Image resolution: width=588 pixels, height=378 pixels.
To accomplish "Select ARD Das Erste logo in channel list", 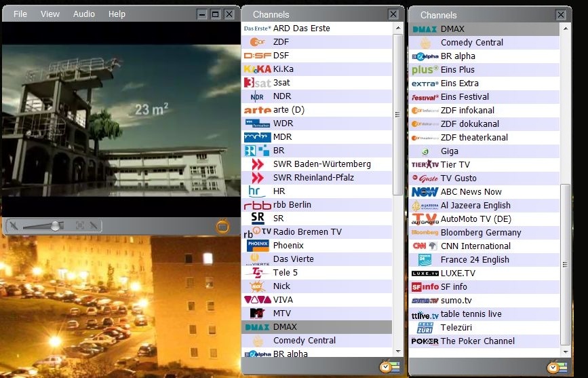I will [x=257, y=29].
